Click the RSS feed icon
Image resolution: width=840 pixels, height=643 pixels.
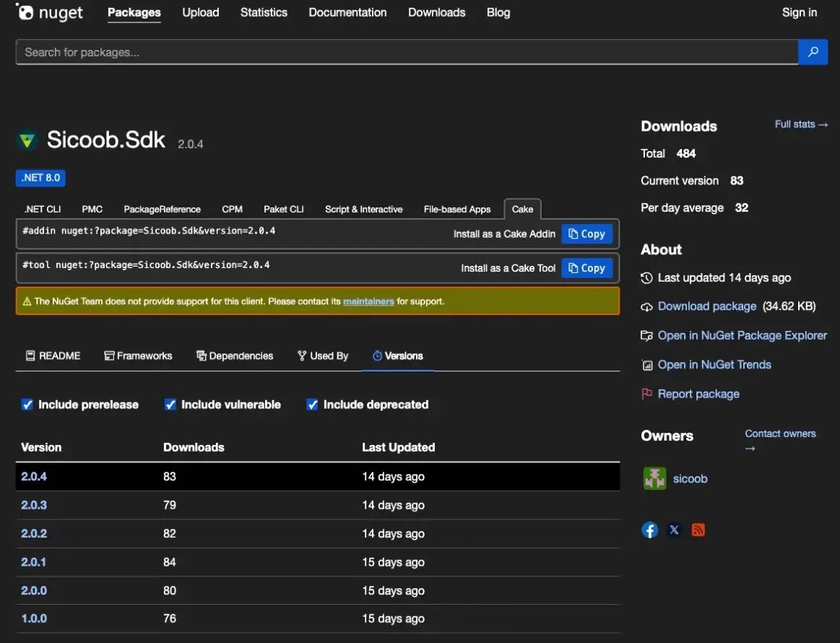tap(698, 530)
